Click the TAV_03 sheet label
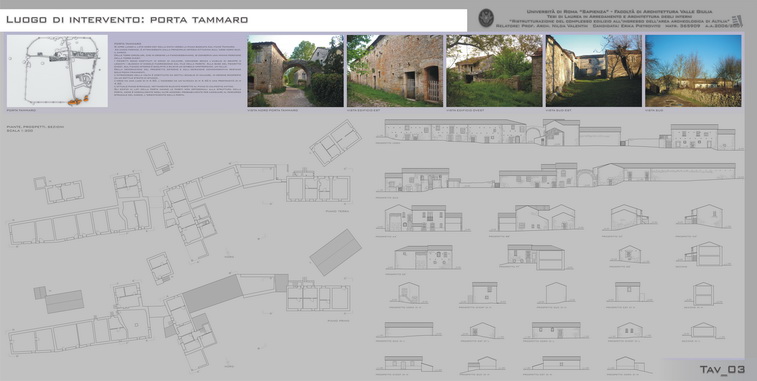This screenshot has width=757, height=381. click(x=722, y=369)
